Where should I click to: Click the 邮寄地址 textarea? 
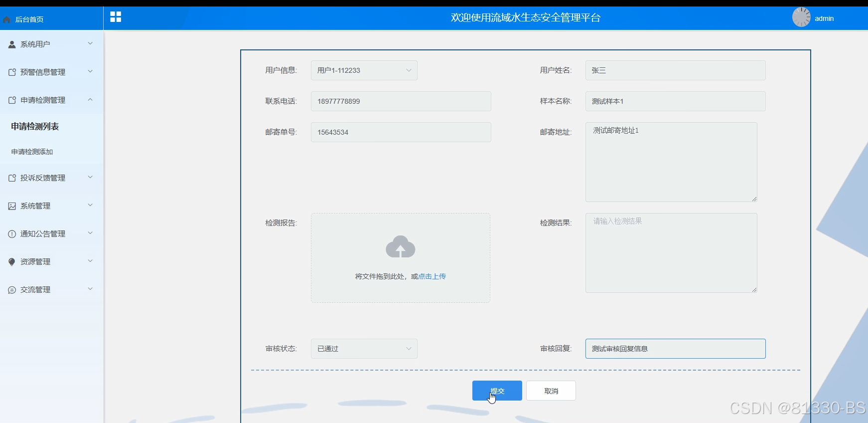tap(672, 162)
